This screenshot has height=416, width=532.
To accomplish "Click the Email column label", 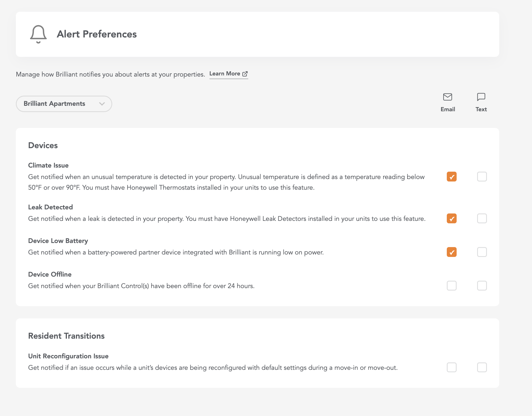I will coord(448,109).
